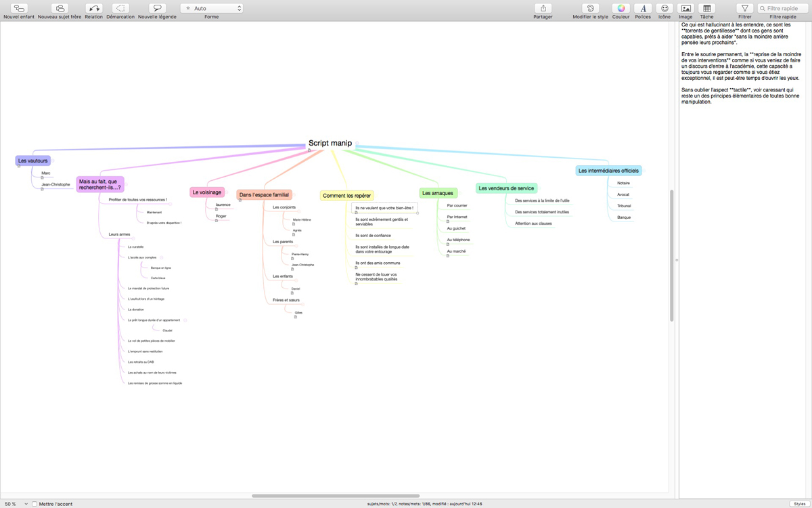The width and height of the screenshot is (812, 508).
Task: Select the Relation tool icon
Action: point(94,8)
